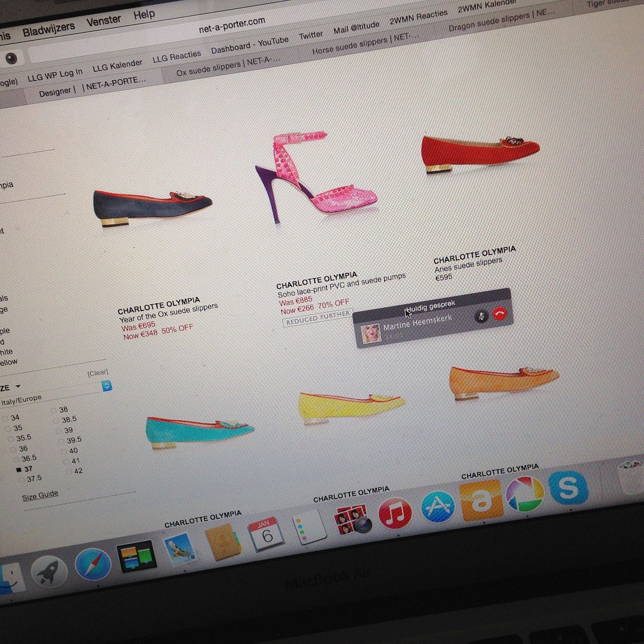This screenshot has height=644, width=644.
Task: View pink Soho lace-print pump image
Action: tap(316, 178)
